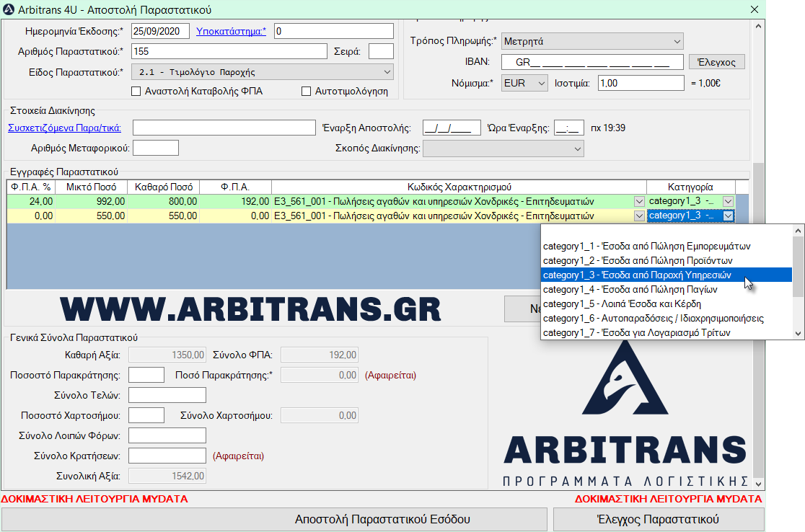Close the Αποστολή Παραστατικού window
Screen dimensions: 805x532
pos(755,9)
